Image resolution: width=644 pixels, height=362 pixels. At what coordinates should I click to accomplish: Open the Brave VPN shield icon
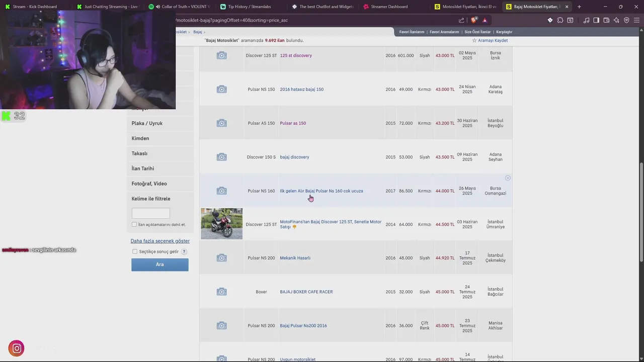[626, 20]
